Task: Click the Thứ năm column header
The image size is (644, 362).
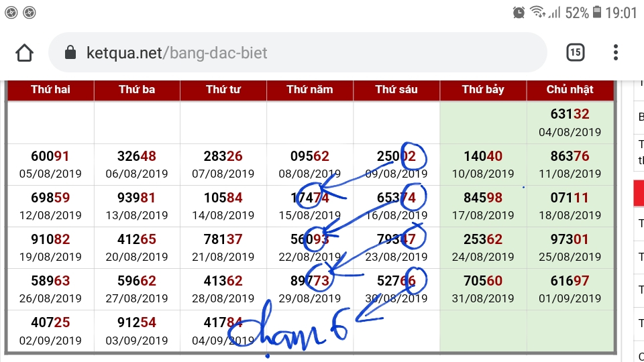Action: click(x=309, y=90)
